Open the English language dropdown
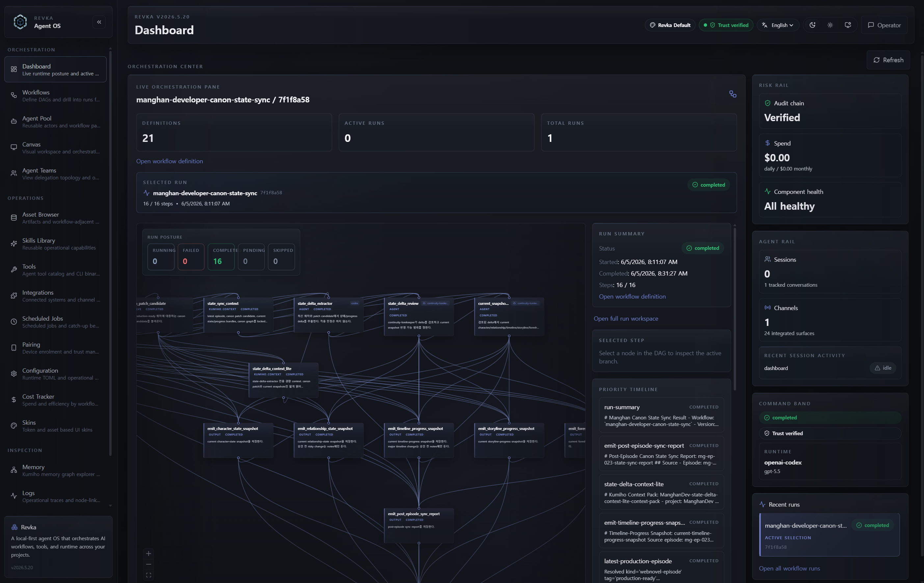The width and height of the screenshot is (924, 583). (x=778, y=25)
